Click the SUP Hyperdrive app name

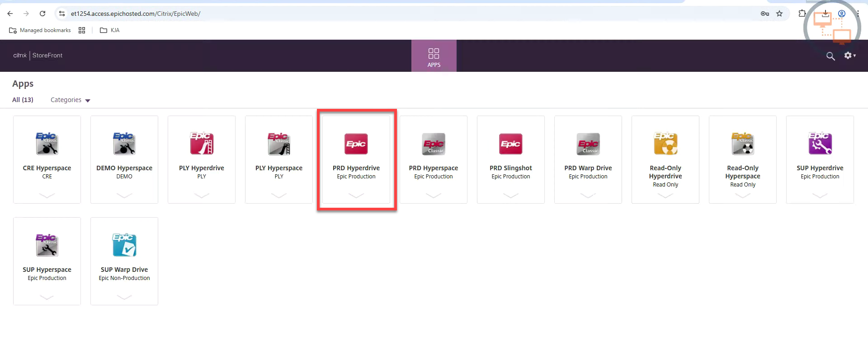click(x=820, y=168)
